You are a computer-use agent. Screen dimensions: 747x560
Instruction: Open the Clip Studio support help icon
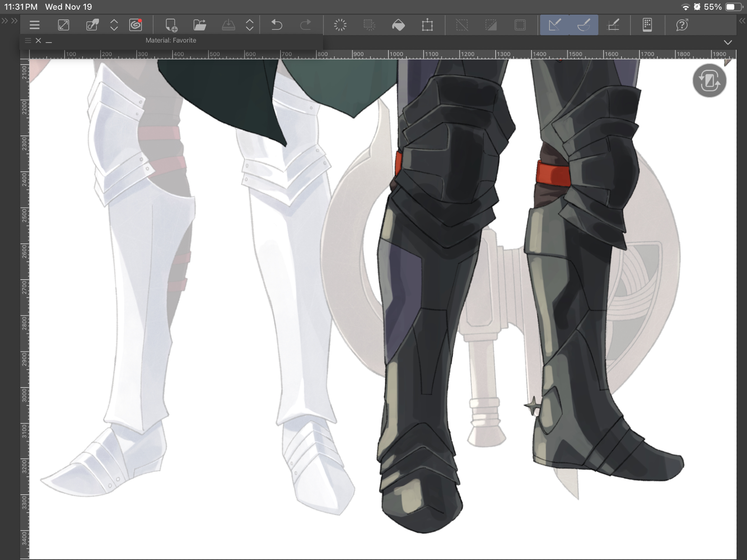point(682,25)
